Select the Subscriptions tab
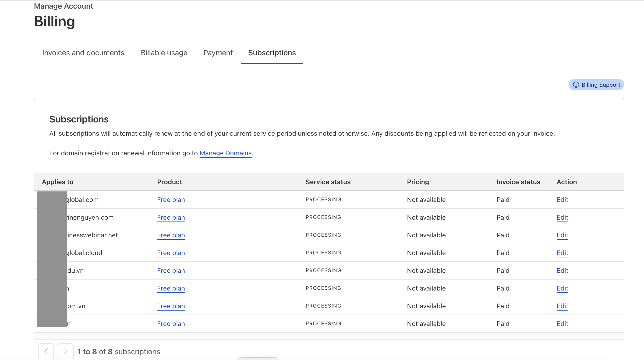 pyautogui.click(x=272, y=53)
